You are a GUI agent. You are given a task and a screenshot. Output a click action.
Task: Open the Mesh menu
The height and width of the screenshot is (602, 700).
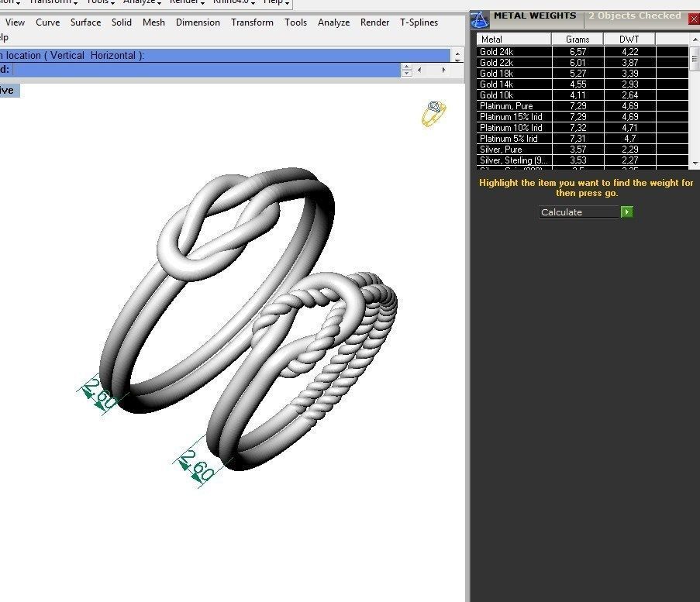(153, 22)
